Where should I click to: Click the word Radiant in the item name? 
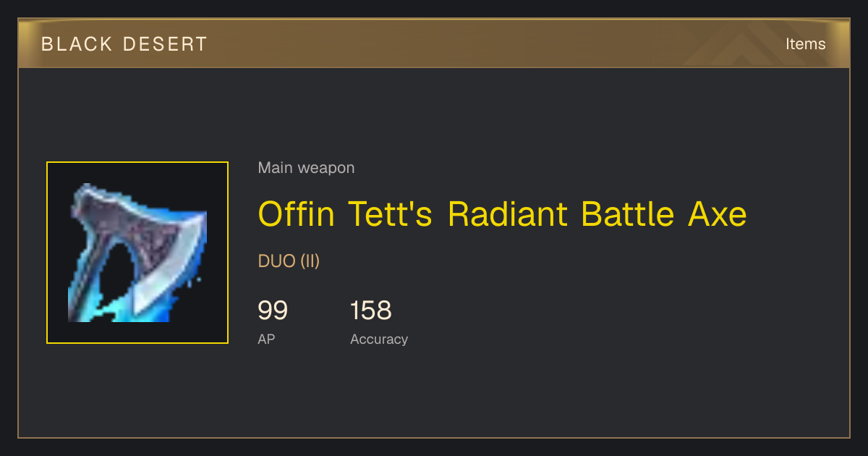click(x=507, y=214)
